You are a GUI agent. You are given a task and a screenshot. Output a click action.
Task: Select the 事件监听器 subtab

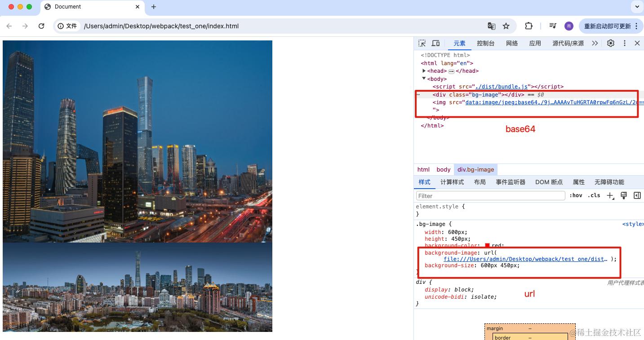pos(511,182)
